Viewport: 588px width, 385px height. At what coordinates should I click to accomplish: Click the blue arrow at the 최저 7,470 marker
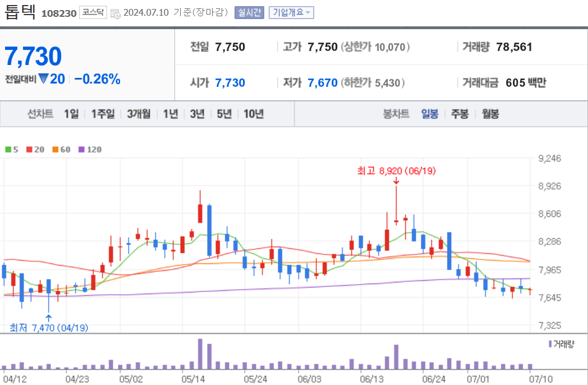point(49,318)
